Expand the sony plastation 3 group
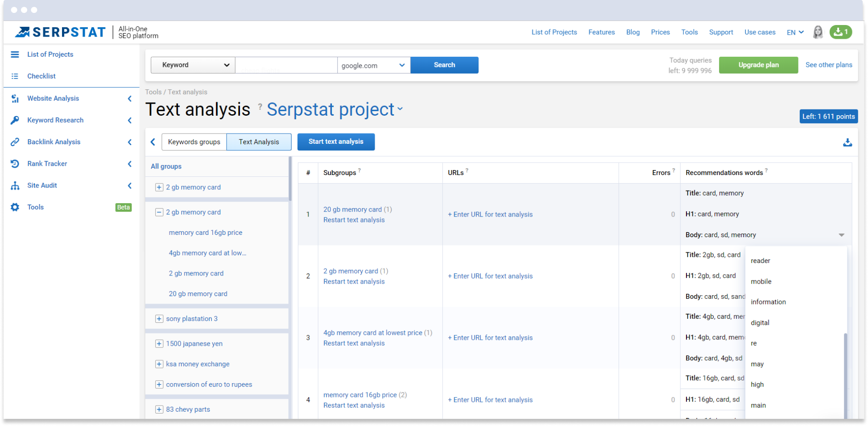 point(159,319)
